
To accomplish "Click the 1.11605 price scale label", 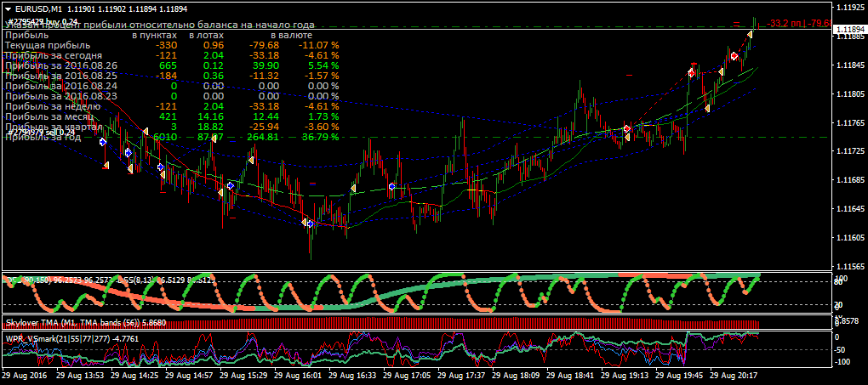I will (850, 237).
